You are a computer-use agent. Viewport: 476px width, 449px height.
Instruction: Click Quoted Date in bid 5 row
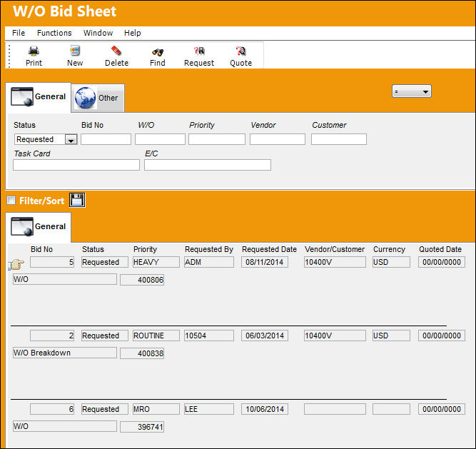point(442,262)
